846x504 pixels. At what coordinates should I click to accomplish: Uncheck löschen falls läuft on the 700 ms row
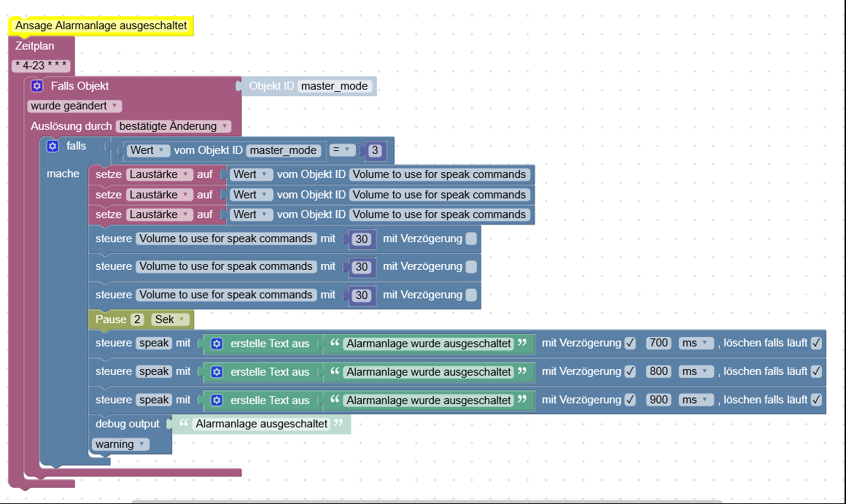[816, 343]
